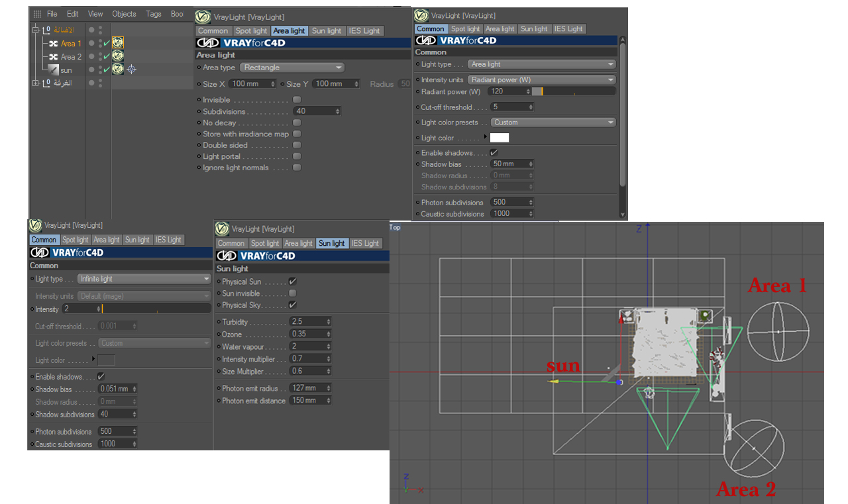The height and width of the screenshot is (504, 848).
Task: Click animation dot beside Area type
Action: click(x=199, y=68)
